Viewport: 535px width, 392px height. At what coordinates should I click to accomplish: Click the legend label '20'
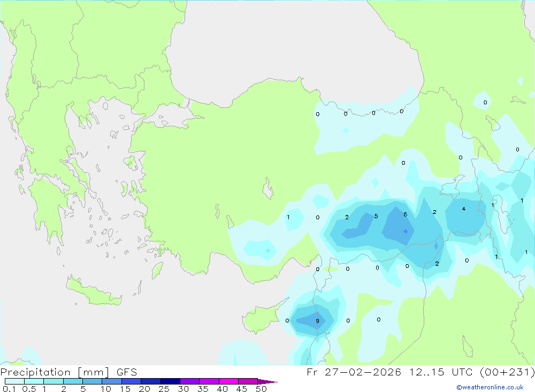(x=144, y=389)
